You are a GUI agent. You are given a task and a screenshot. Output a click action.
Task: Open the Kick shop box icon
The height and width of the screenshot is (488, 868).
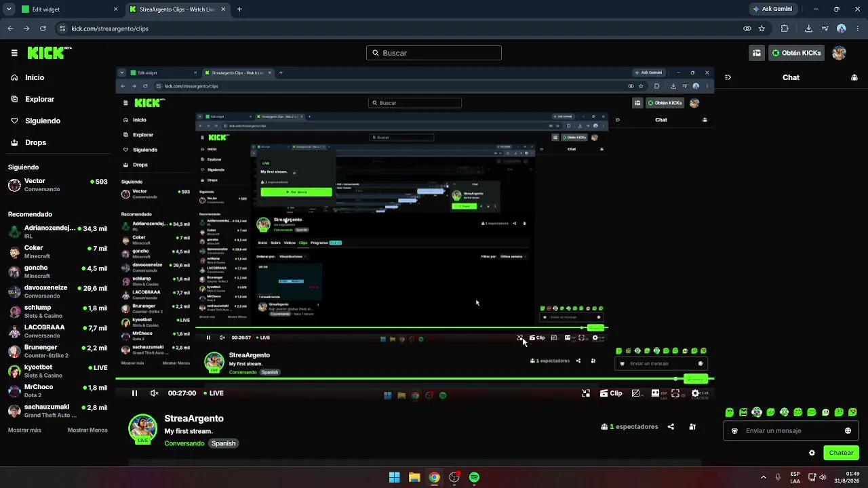[x=757, y=53]
